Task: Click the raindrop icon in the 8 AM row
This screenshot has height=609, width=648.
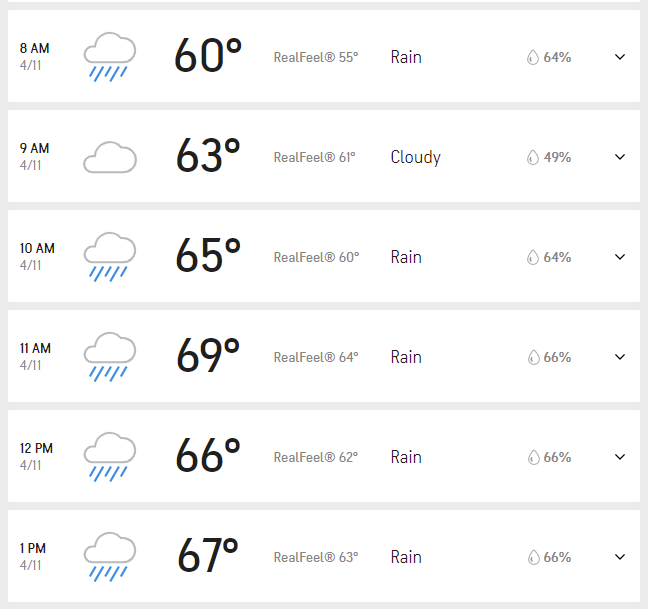Action: pyautogui.click(x=533, y=57)
